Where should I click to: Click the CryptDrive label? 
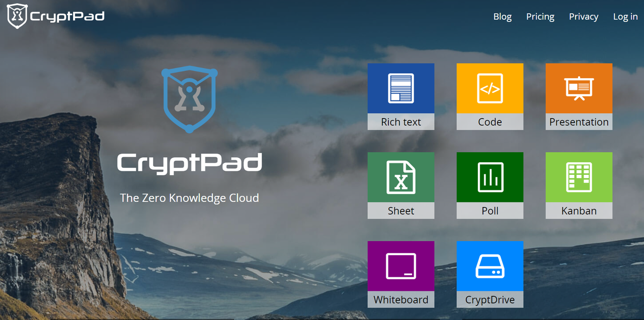[490, 300]
